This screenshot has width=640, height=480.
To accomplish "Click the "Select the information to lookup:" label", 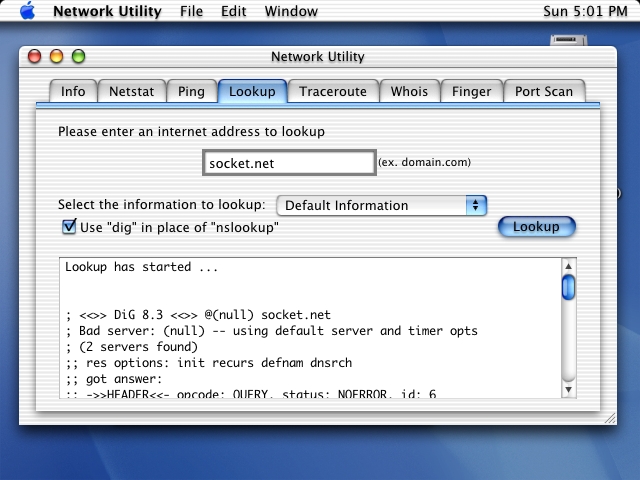I will (x=162, y=204).
